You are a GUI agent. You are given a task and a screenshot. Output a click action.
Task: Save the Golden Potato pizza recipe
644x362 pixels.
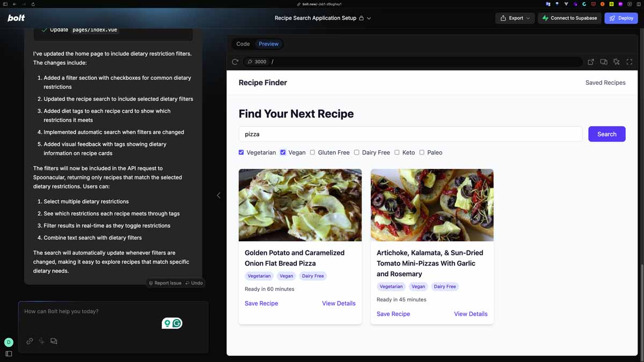click(x=261, y=303)
